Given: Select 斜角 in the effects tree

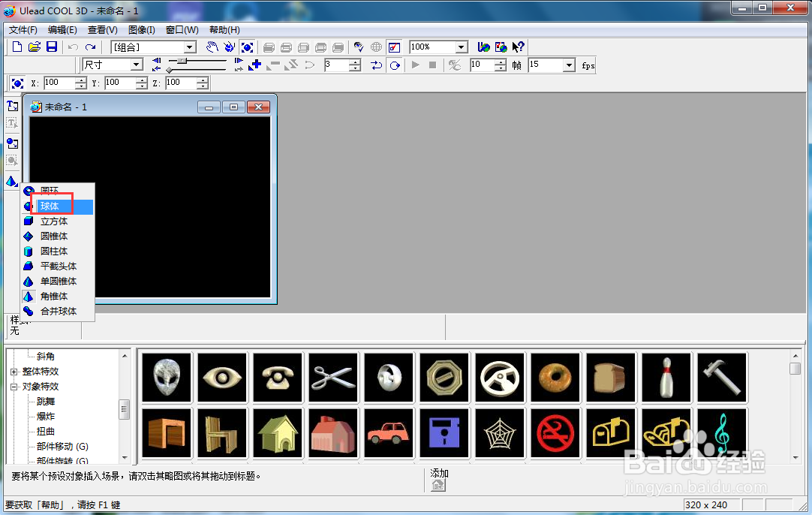Looking at the screenshot, I should pos(46,357).
